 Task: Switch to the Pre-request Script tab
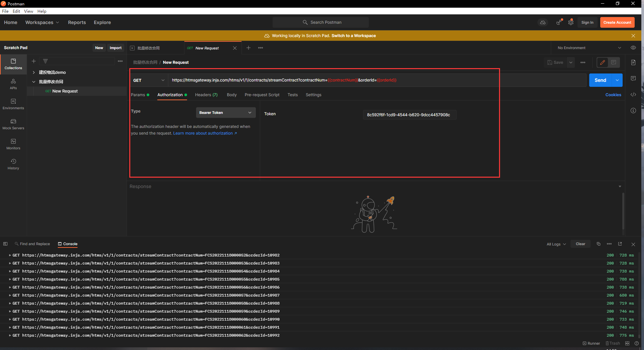[x=262, y=95]
